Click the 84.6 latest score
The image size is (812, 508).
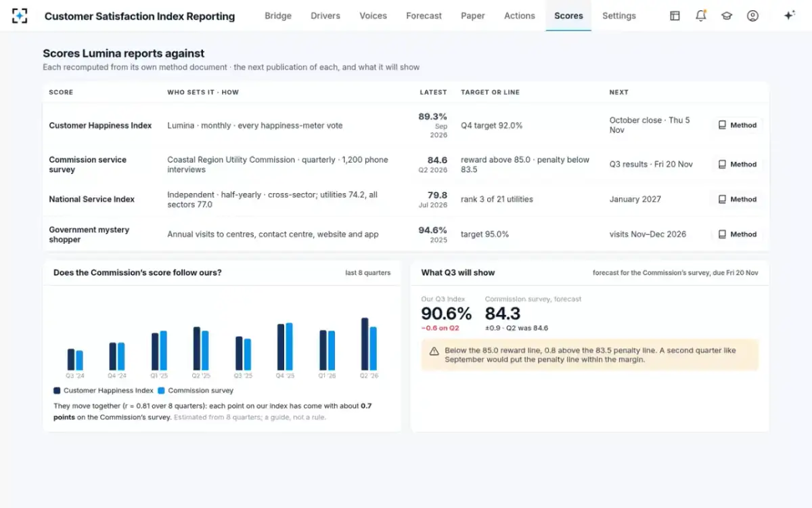click(x=437, y=161)
